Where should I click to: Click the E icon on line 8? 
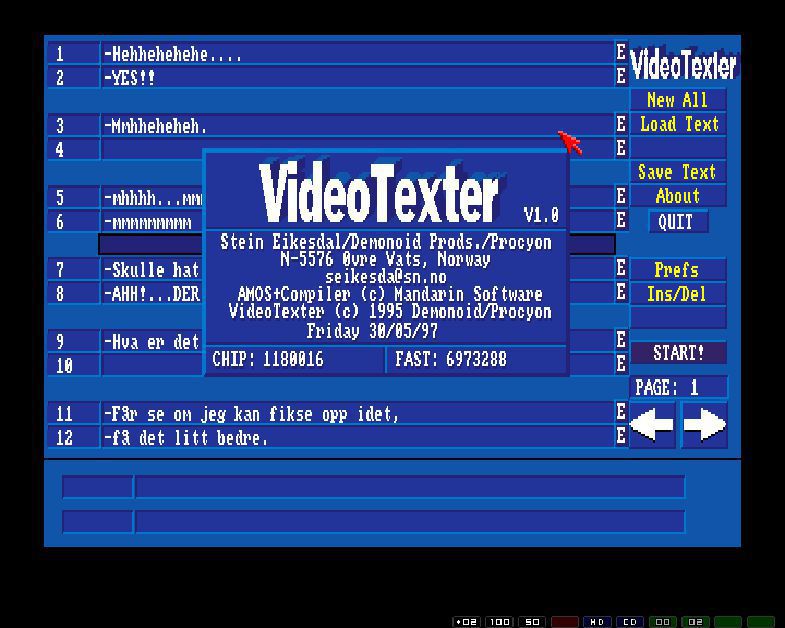[x=621, y=293]
